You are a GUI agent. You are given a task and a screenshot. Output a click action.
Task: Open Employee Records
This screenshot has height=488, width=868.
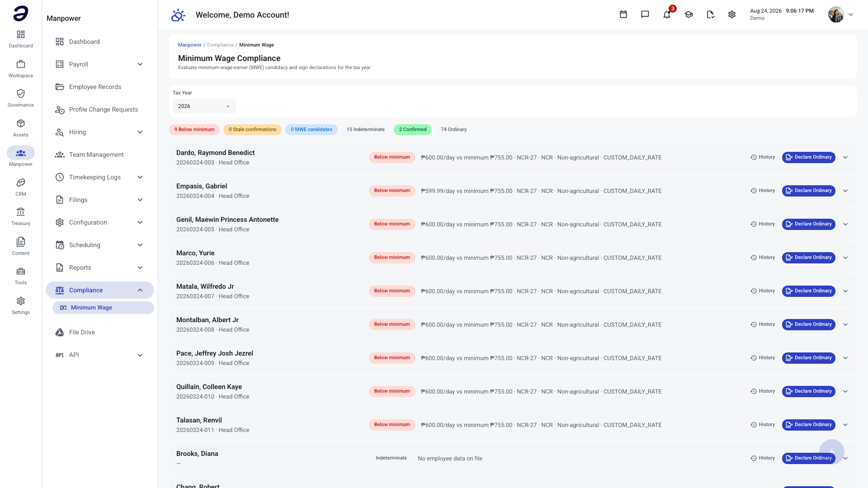click(100, 87)
